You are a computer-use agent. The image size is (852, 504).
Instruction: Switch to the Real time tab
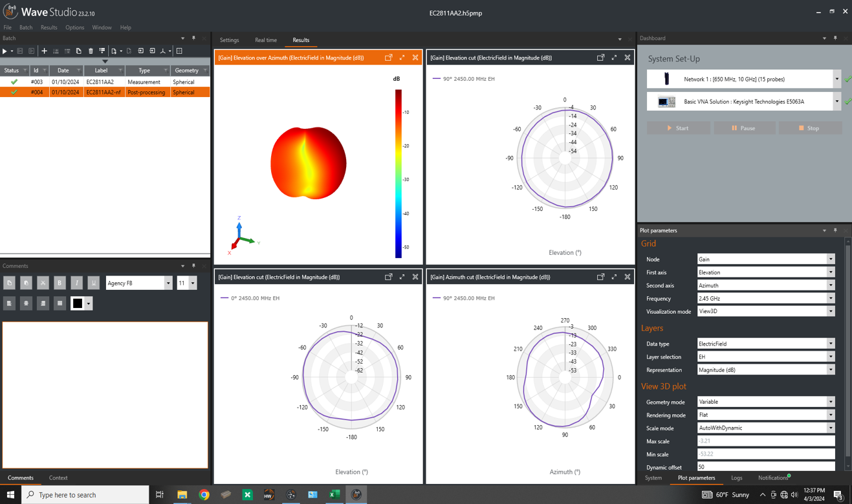pos(265,40)
